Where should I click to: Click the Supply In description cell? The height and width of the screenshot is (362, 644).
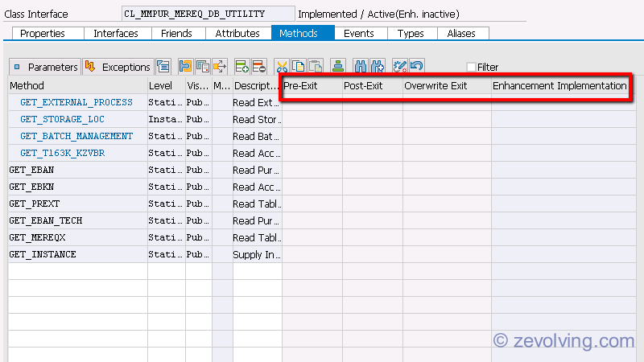(x=257, y=254)
